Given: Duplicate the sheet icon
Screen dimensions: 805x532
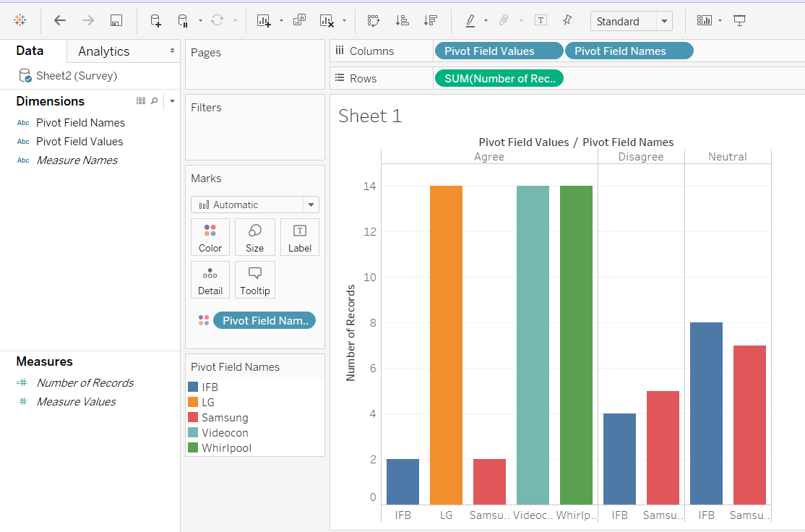Looking at the screenshot, I should pos(299,20).
